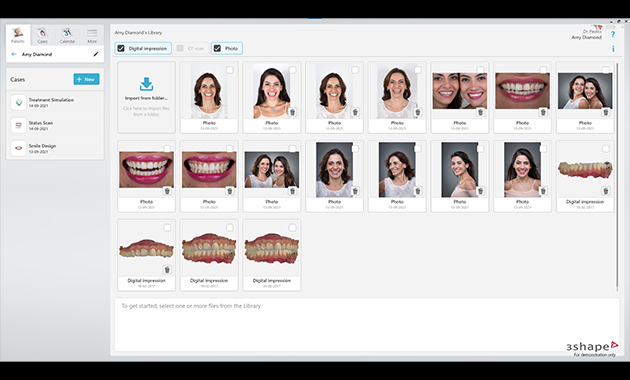Click the 'To get started, select one or more files' text
Screen dimensions: 630x380
pyautogui.click(x=191, y=306)
